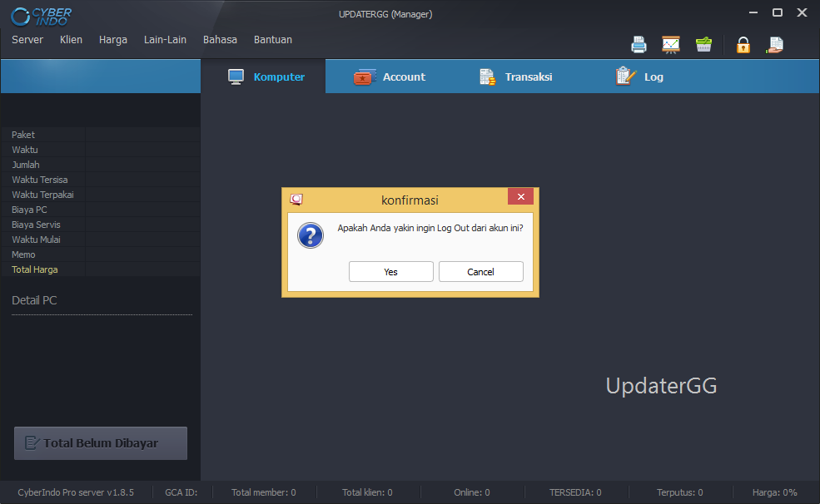Close the CyberIndo main window
Viewport: 820px width, 504px height.
[x=802, y=12]
